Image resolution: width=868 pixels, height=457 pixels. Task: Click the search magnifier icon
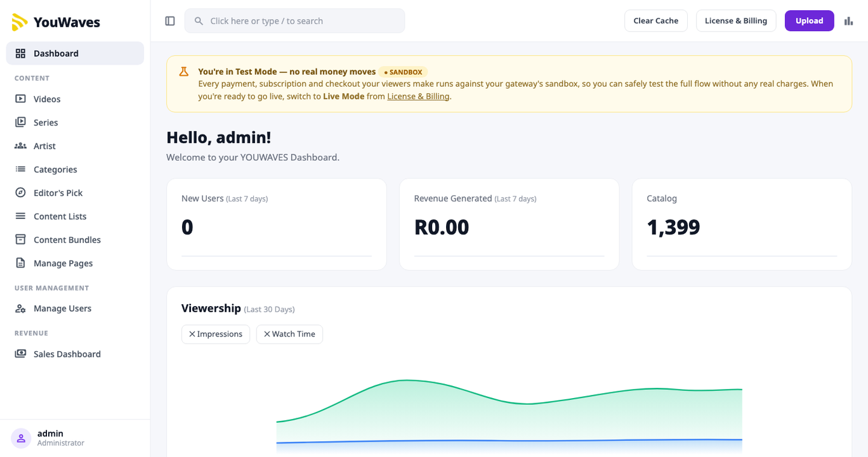coord(199,21)
